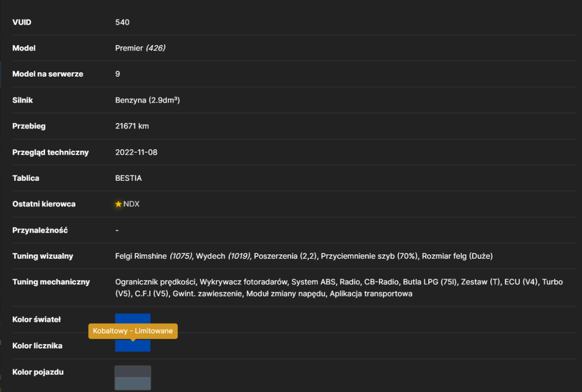Click the BESTIA plate value
582x392 pixels.
point(129,178)
